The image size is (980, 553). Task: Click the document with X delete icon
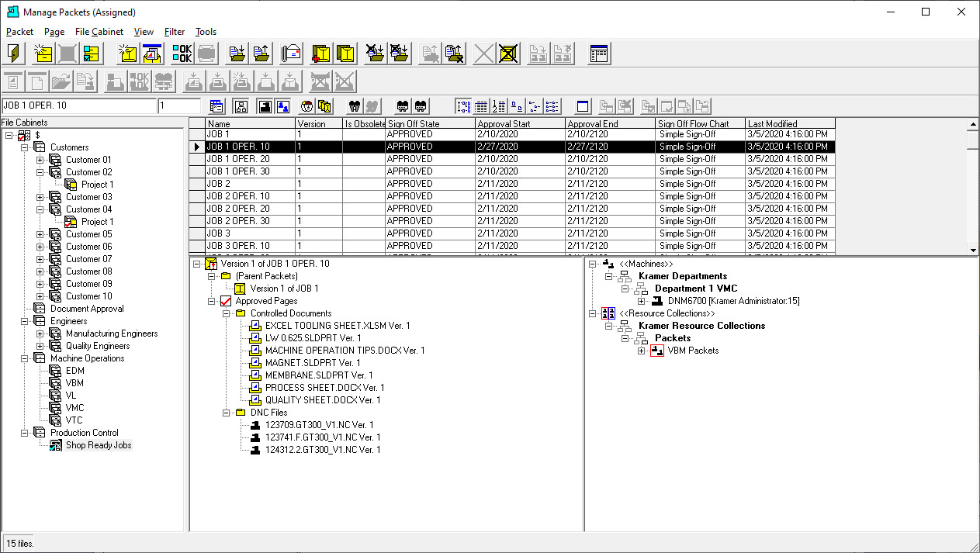pos(455,54)
